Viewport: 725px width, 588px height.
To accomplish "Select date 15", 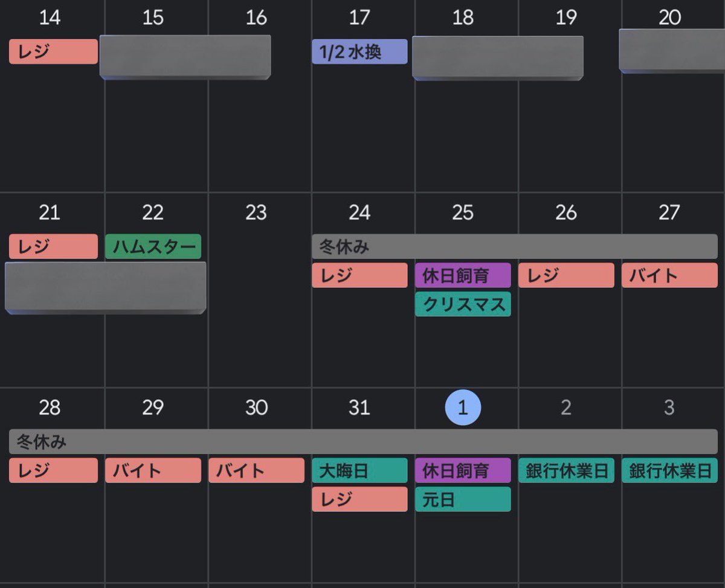I will (x=153, y=18).
